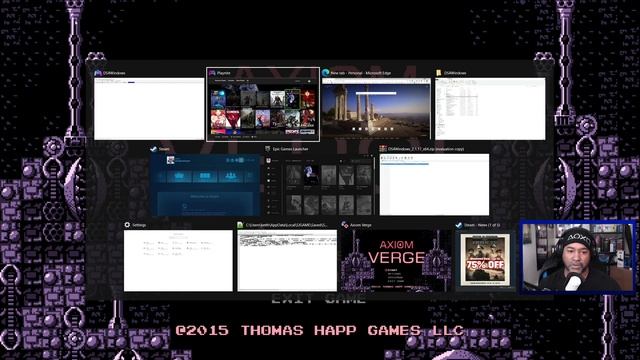Click the "DS4Windows_2.1.17_x64.zip (evaluation copy)" title
640x360 pixels.
tap(426, 149)
